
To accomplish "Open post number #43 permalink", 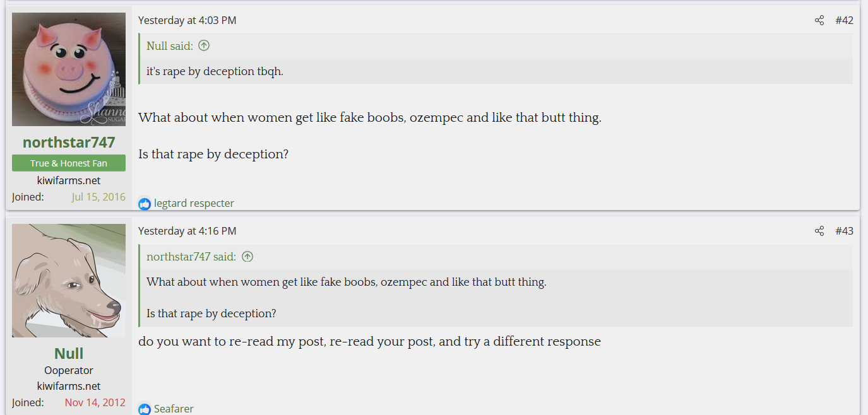I will [x=844, y=231].
